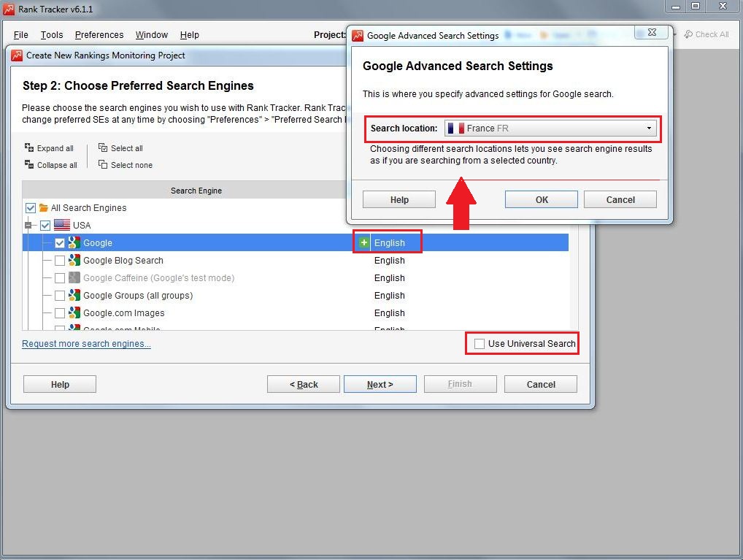Click Cancel in Google Advanced Search Settings
743x560 pixels.
(x=620, y=199)
